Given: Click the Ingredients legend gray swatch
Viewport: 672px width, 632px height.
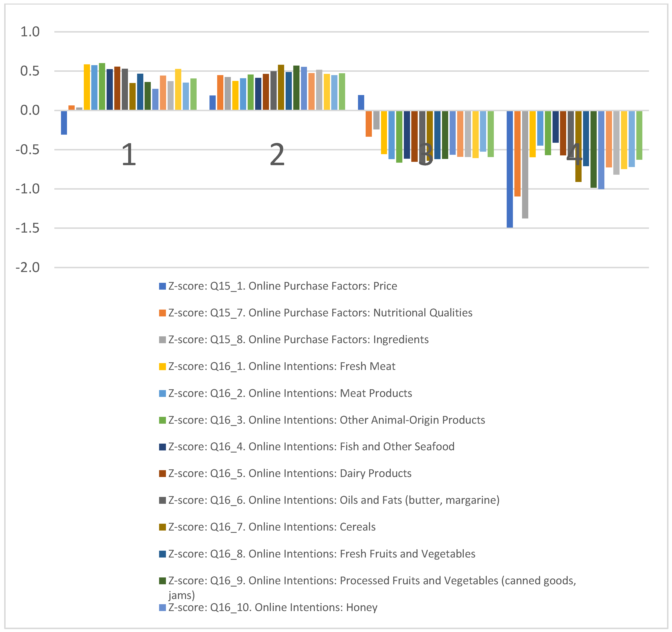Looking at the screenshot, I should pos(162,339).
